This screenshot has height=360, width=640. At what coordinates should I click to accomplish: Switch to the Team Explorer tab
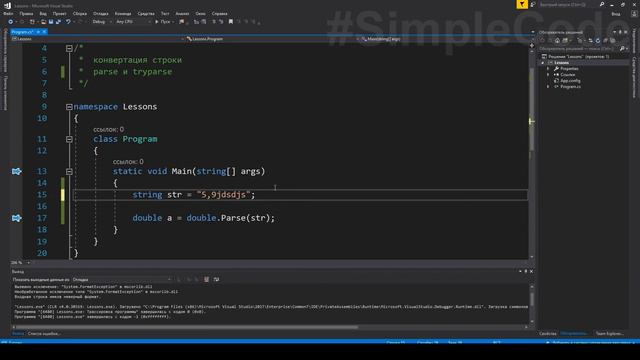coord(609,334)
